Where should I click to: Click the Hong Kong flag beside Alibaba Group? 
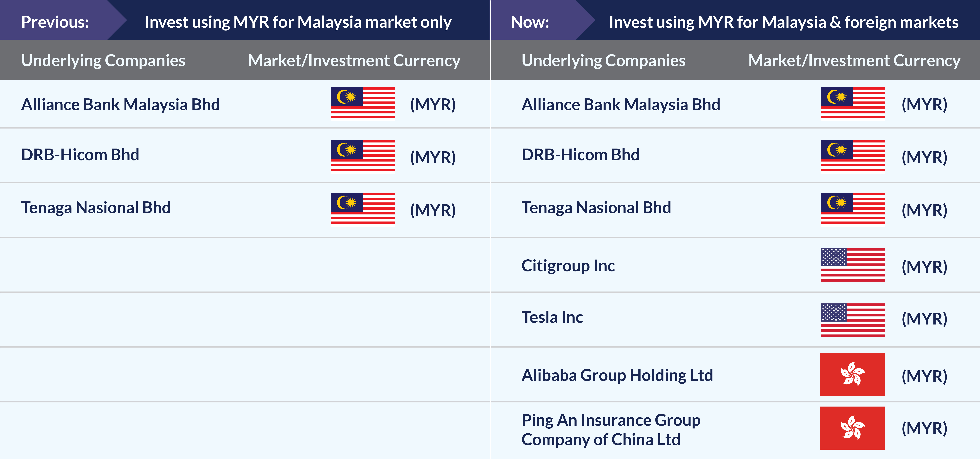coord(852,374)
